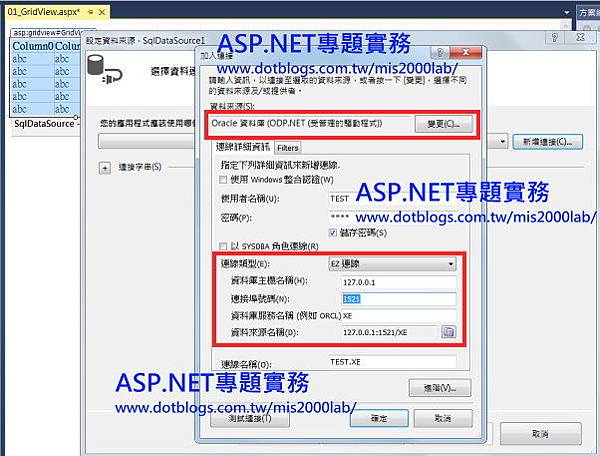Click the database host name field 127.0.0.1

(x=398, y=282)
